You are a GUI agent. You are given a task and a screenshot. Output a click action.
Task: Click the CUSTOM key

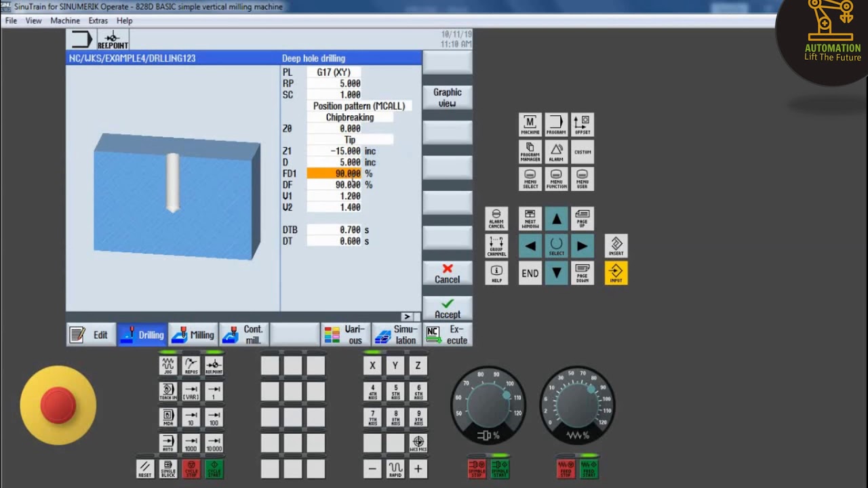[583, 152]
